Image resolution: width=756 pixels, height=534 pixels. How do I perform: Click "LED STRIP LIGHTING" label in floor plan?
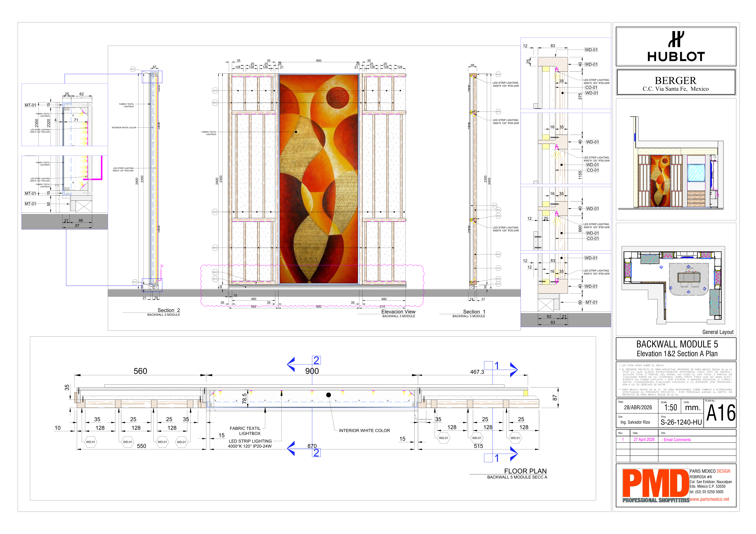[x=250, y=441]
